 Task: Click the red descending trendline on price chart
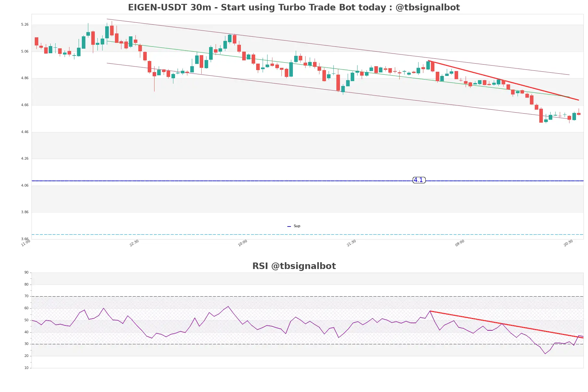click(503, 80)
